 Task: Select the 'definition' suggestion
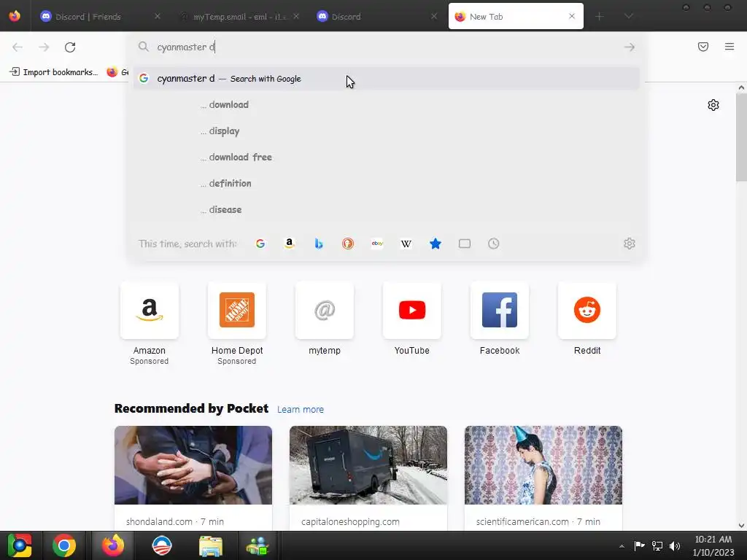point(386,183)
